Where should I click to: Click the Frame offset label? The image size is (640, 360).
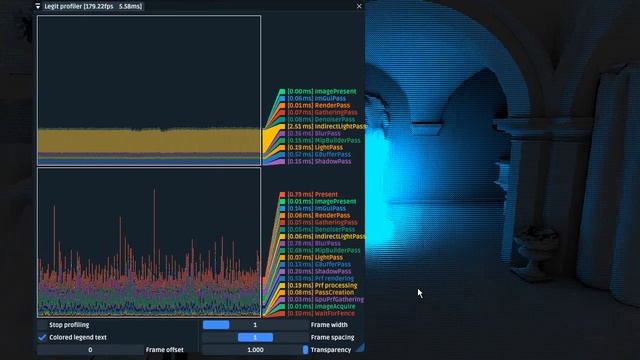[x=164, y=350]
